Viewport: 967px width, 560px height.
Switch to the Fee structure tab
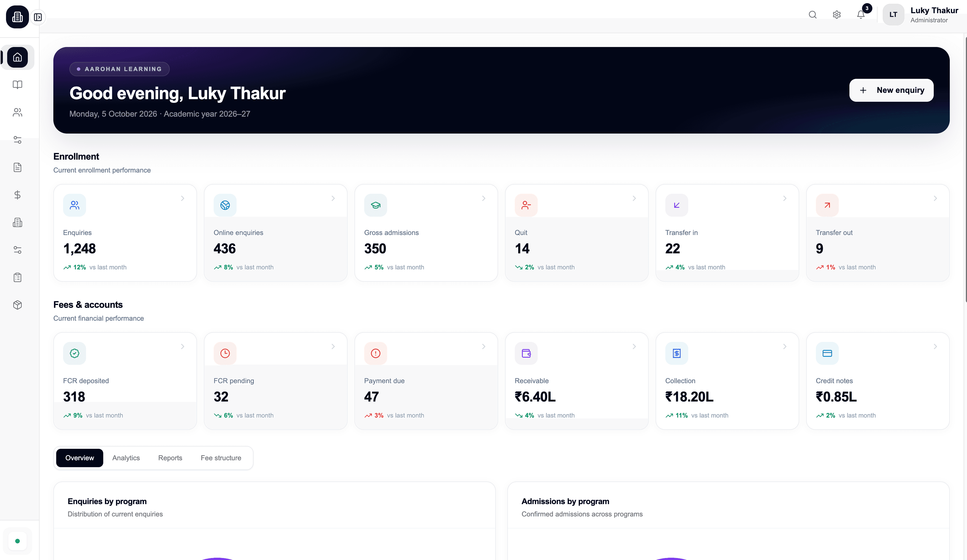click(x=221, y=458)
